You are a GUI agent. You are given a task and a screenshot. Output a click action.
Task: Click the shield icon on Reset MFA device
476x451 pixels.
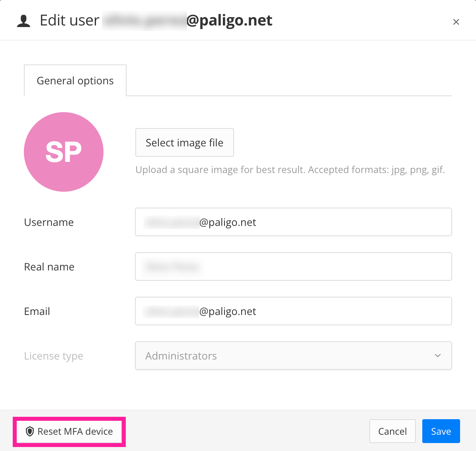tap(29, 431)
